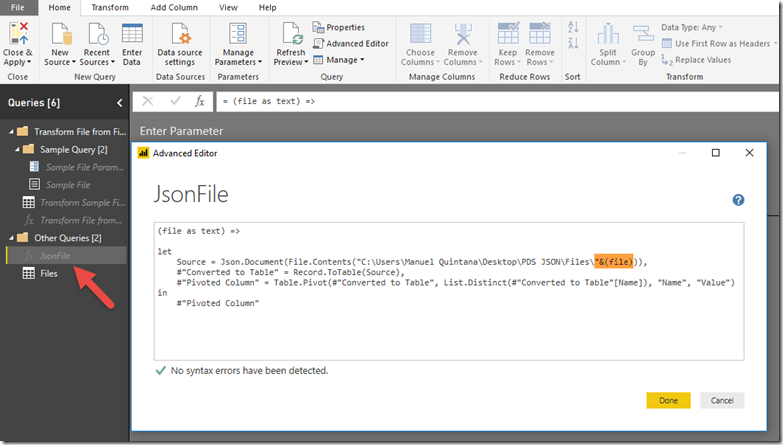Screen dimensions: 783x445
Task: Sort descending Z to A
Action: point(573,43)
